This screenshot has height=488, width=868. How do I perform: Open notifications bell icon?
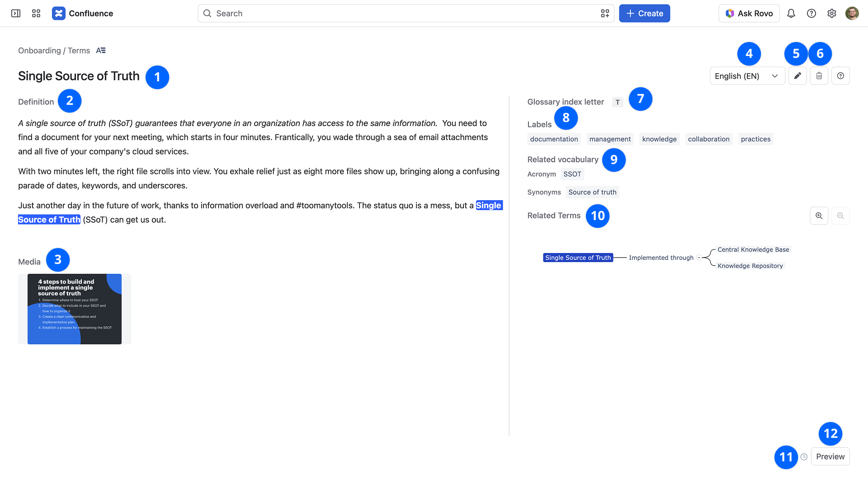pyautogui.click(x=791, y=14)
